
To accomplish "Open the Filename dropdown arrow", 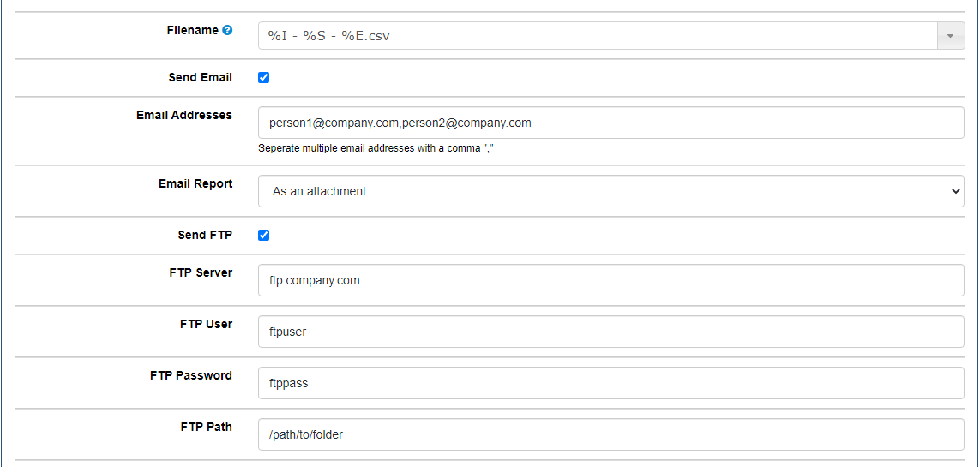I will 950,36.
